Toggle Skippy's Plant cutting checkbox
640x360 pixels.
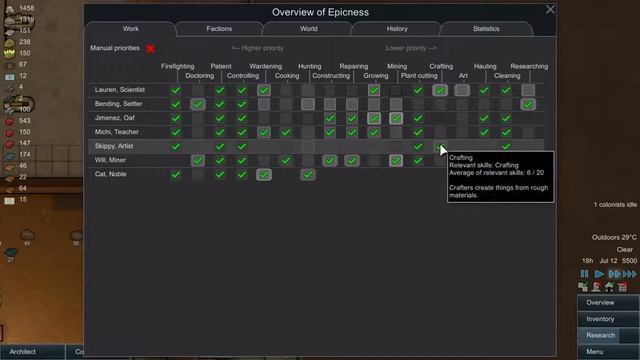418,147
